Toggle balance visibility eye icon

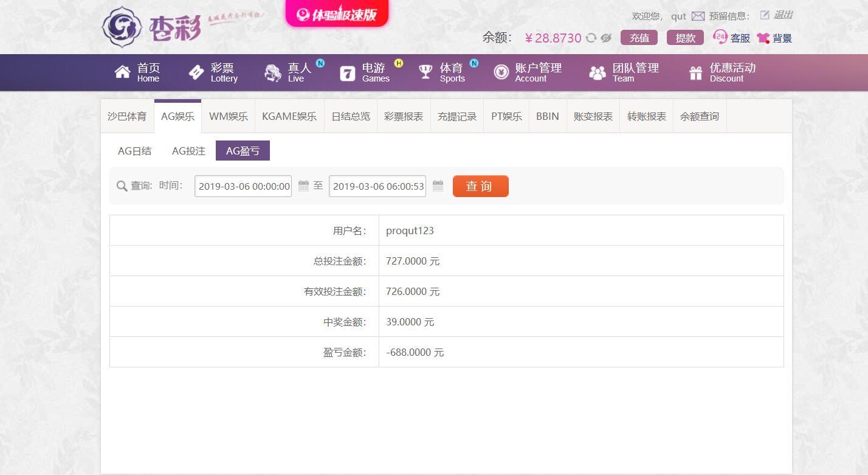[606, 38]
